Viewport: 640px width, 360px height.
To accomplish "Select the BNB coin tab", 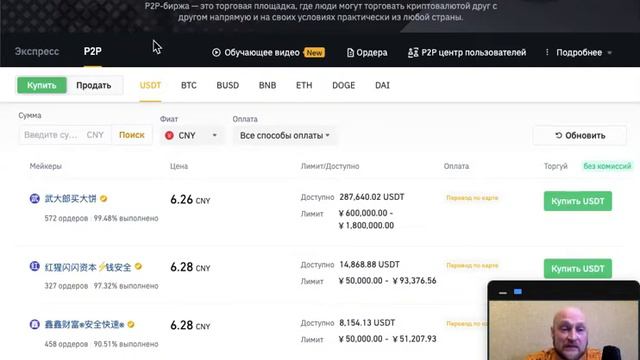I will (267, 85).
